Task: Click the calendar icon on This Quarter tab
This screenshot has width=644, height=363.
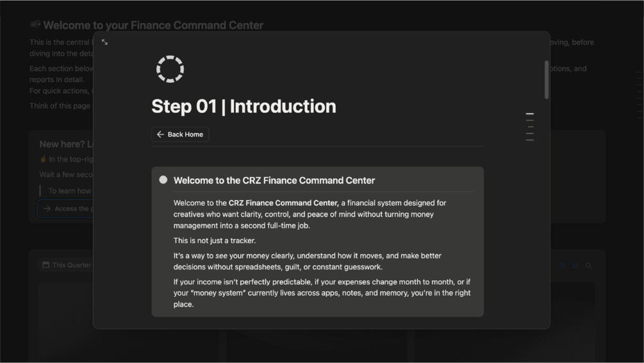Action: (45, 265)
